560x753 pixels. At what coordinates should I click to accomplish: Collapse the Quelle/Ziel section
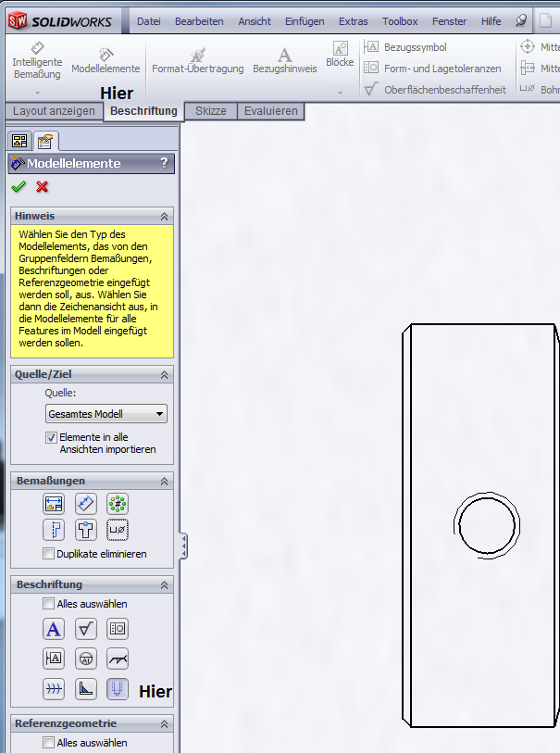[x=164, y=374]
